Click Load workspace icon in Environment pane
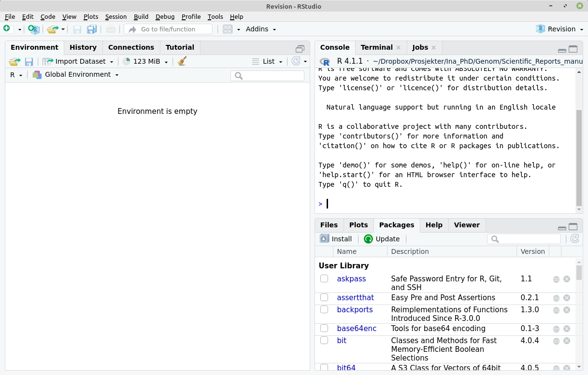This screenshot has width=588, height=375. [14, 61]
